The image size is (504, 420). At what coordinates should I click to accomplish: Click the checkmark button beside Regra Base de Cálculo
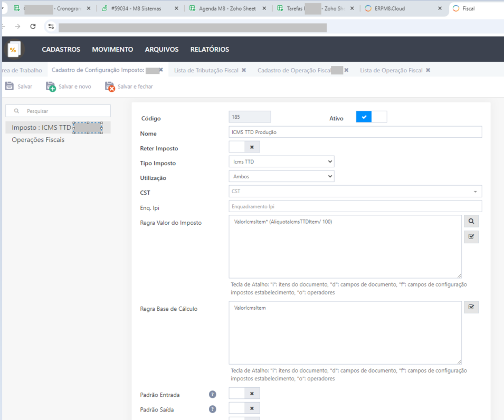[x=471, y=307]
